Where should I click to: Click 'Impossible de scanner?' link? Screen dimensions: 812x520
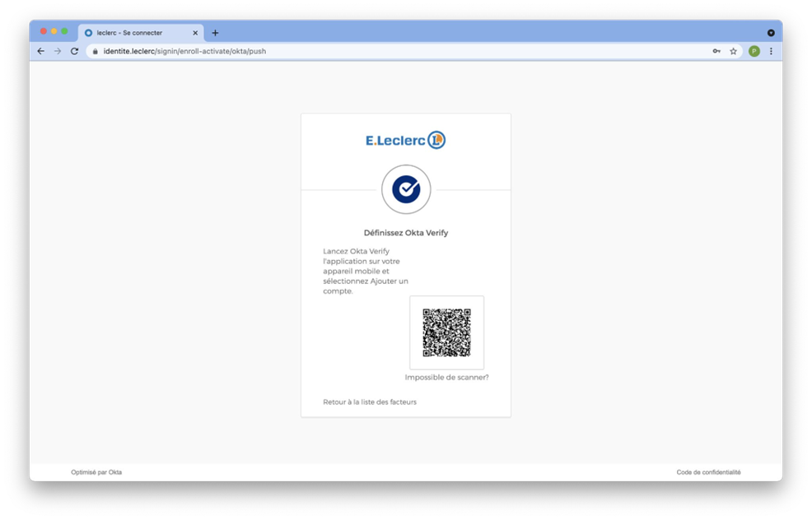[x=447, y=377]
